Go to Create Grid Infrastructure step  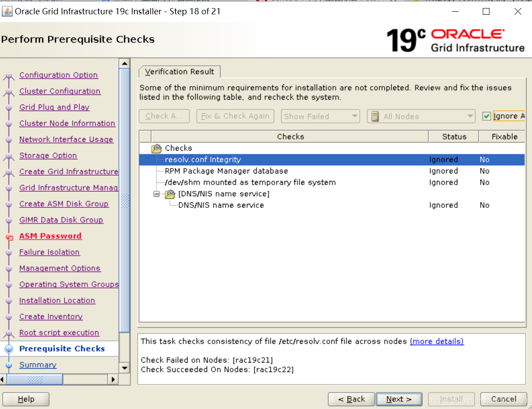pos(68,172)
